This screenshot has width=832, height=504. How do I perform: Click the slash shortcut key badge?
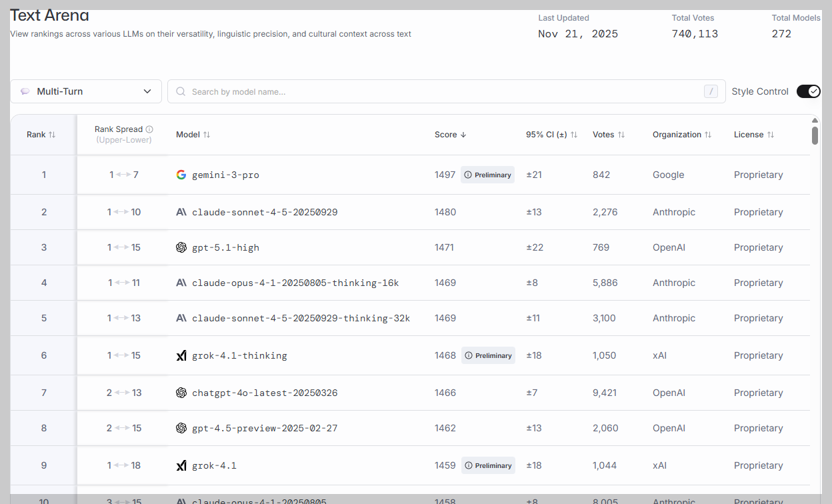[711, 91]
